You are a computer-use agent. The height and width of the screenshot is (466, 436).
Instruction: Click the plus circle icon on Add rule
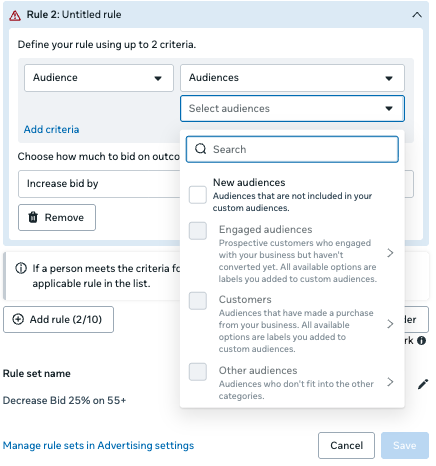click(18, 319)
